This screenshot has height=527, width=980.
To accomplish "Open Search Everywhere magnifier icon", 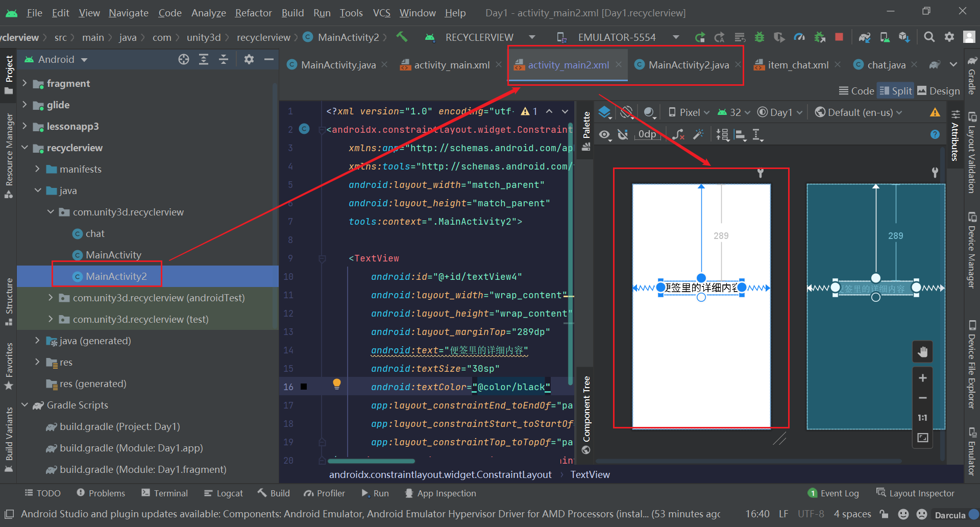I will (x=929, y=37).
